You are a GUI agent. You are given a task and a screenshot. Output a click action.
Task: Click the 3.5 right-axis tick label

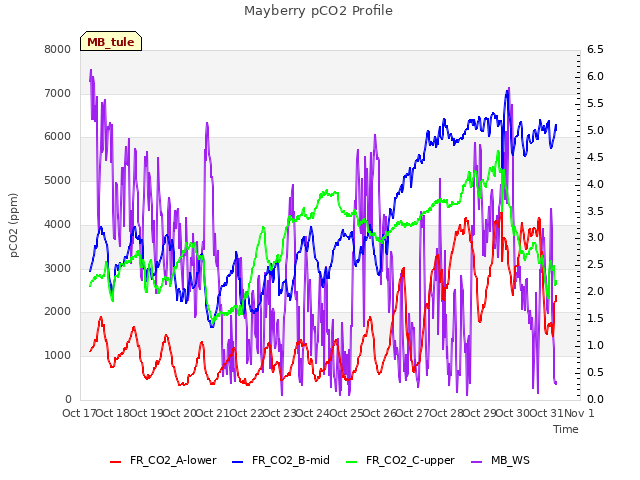595,211
